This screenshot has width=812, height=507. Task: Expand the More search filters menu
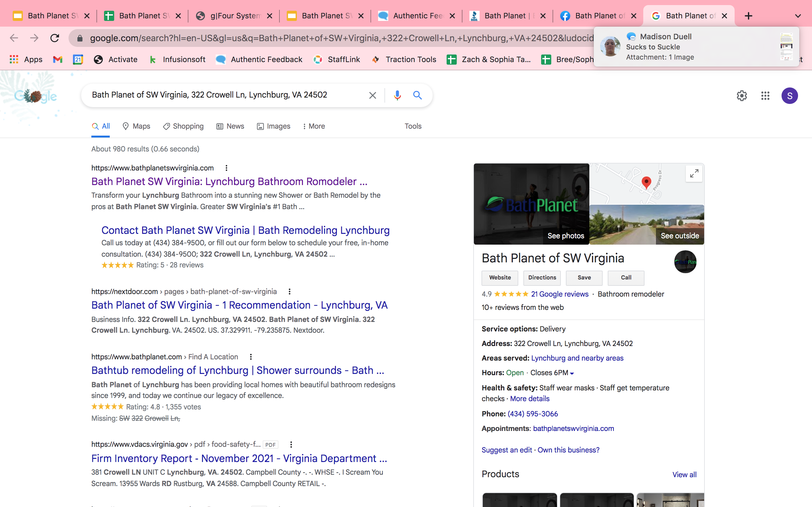313,126
